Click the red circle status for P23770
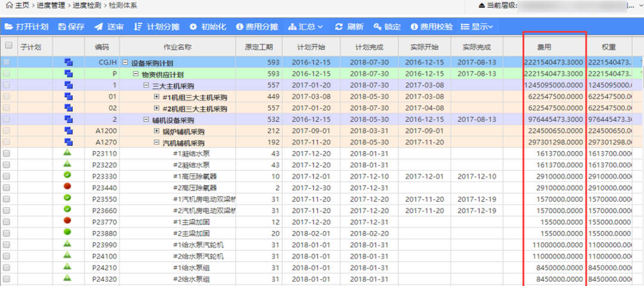The width and height of the screenshot is (644, 286). point(68,222)
